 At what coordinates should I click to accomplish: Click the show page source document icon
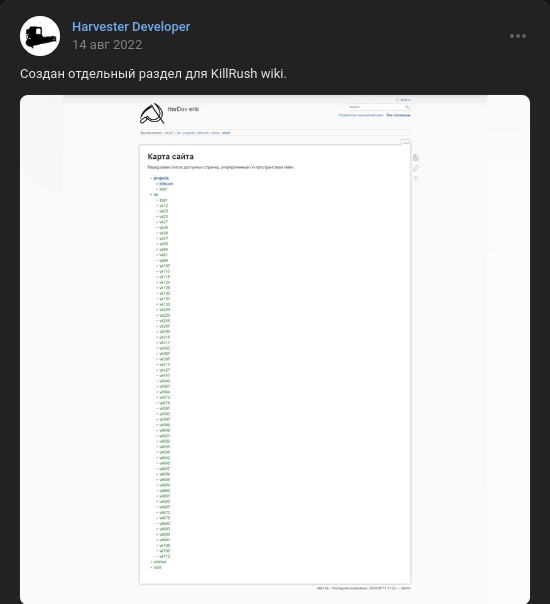(416, 158)
